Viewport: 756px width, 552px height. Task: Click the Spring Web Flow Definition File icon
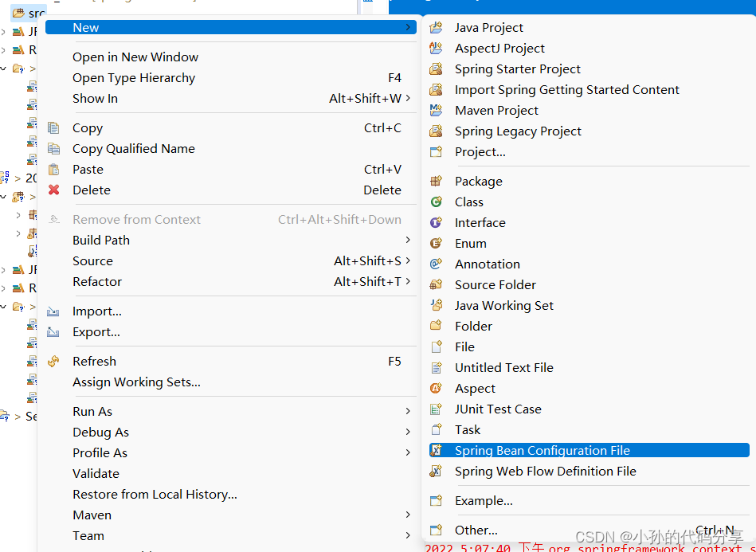436,472
